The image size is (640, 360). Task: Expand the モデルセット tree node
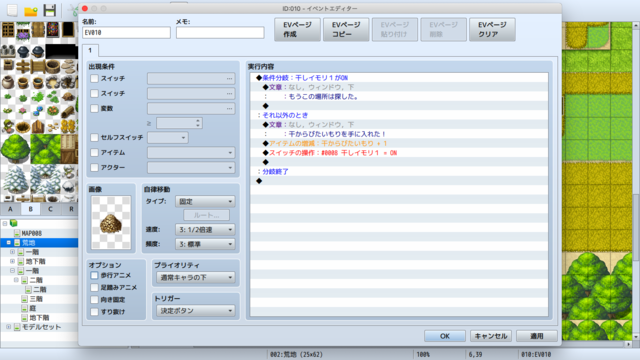[9, 327]
